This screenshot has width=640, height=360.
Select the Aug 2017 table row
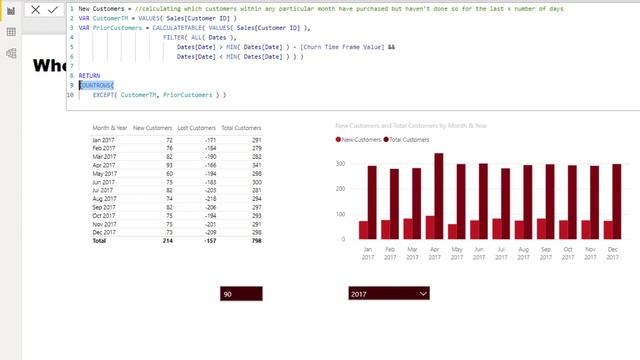click(x=177, y=199)
